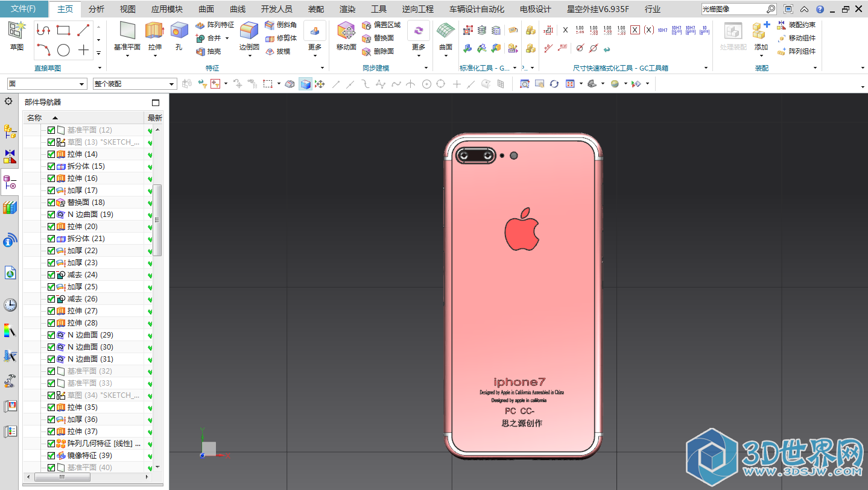Click 修剪体 trim body tool
This screenshot has width=868, height=490.
click(x=281, y=38)
